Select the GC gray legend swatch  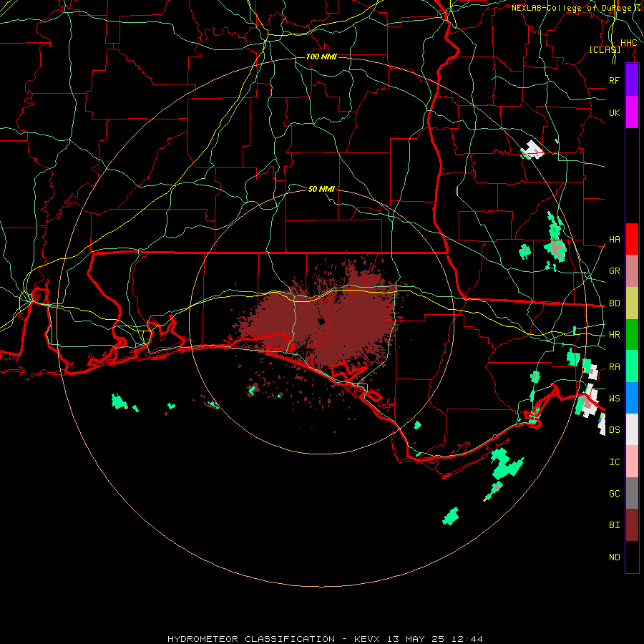pyautogui.click(x=632, y=493)
